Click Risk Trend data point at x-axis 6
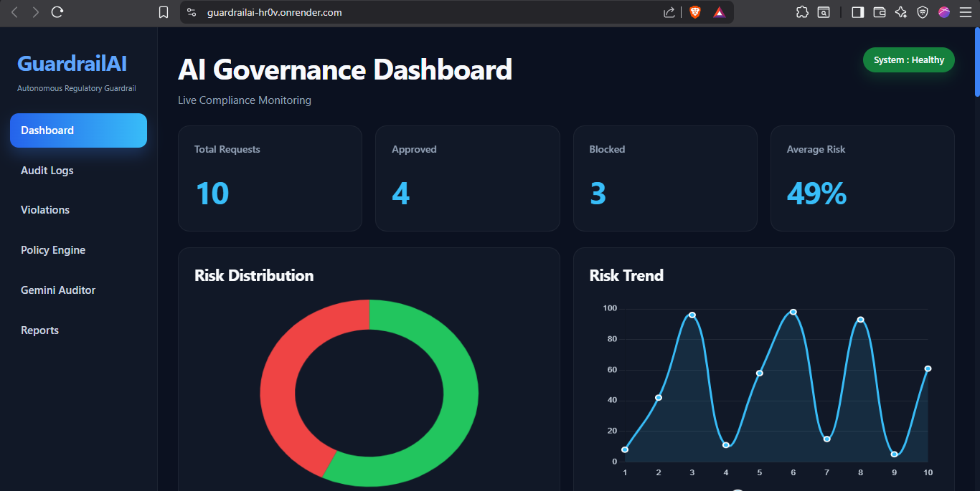Image resolution: width=980 pixels, height=491 pixels. (x=793, y=312)
